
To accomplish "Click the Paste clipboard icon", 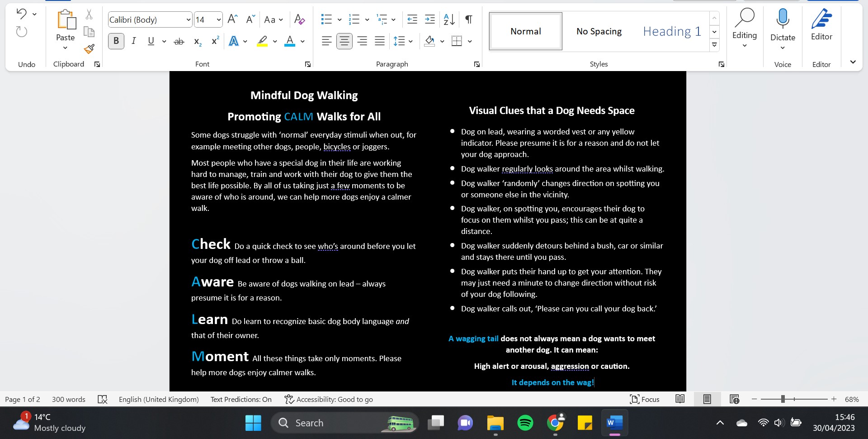I will click(x=66, y=20).
